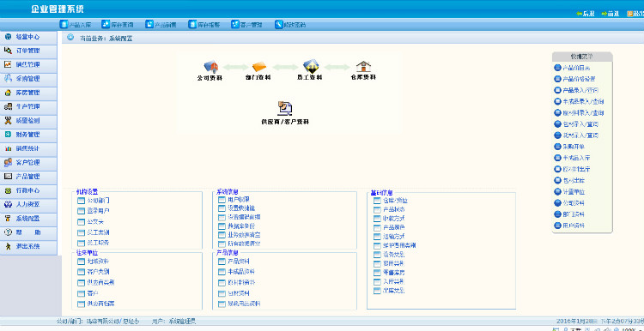Open the 员工类别 link
The height and width of the screenshot is (331, 644).
click(x=98, y=232)
